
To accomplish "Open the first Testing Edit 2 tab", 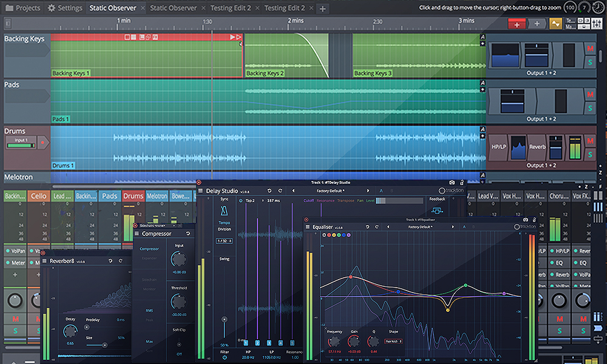I will (230, 8).
